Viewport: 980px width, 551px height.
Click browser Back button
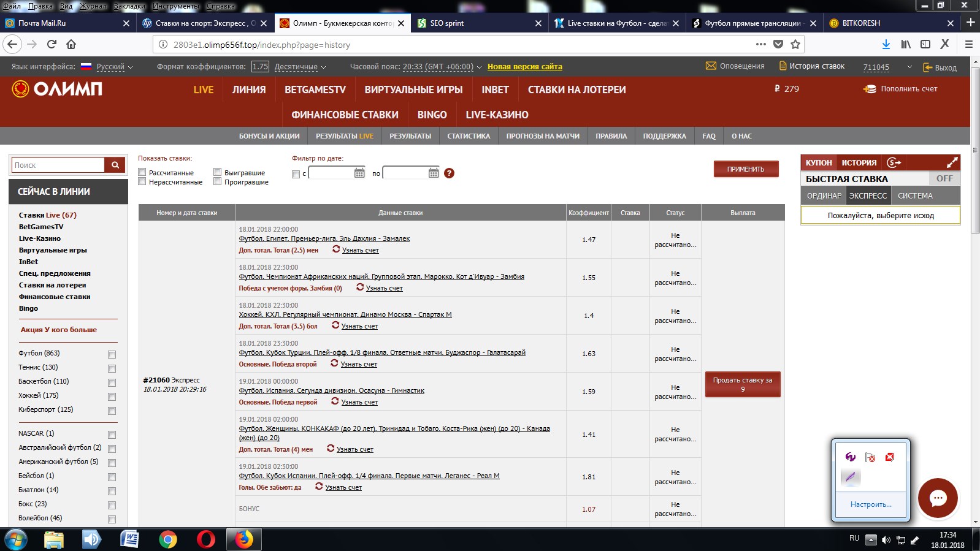point(12,44)
